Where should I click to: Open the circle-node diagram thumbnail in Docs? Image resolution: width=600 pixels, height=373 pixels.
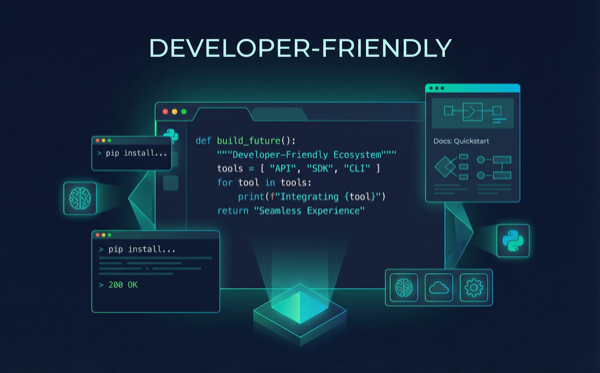494,167
